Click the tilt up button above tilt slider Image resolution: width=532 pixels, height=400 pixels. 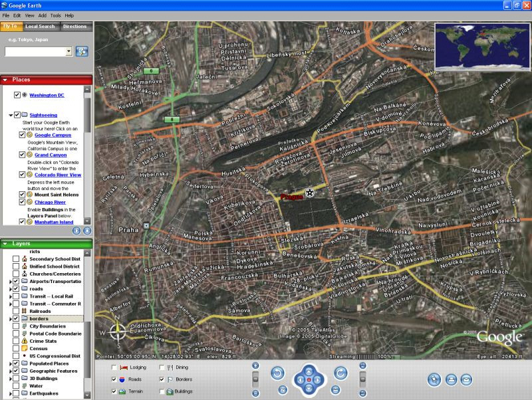(x=362, y=365)
